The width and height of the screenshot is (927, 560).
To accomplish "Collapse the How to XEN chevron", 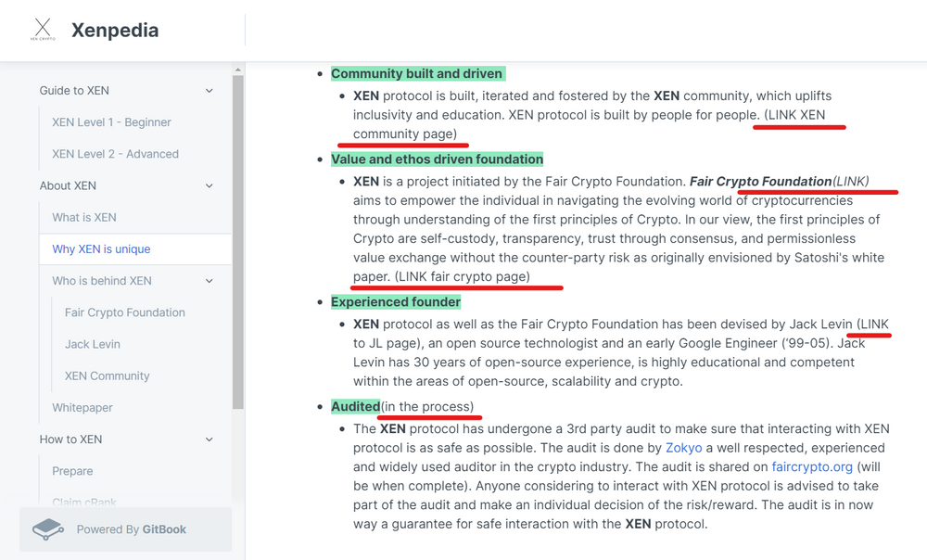I will pos(210,439).
